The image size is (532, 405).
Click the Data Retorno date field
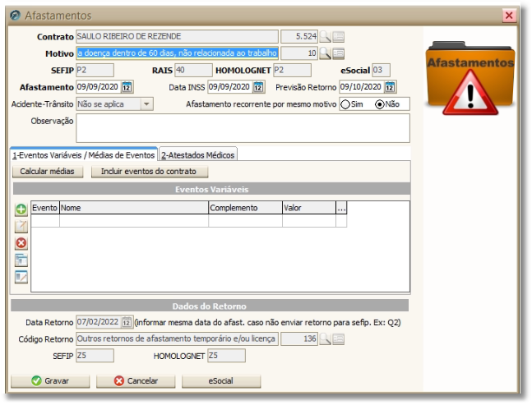point(99,322)
